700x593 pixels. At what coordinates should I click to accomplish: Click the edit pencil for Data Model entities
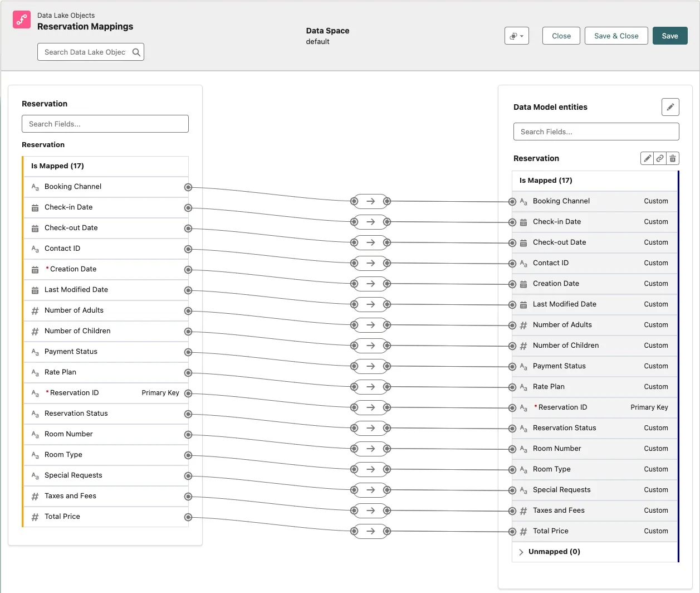click(x=670, y=107)
